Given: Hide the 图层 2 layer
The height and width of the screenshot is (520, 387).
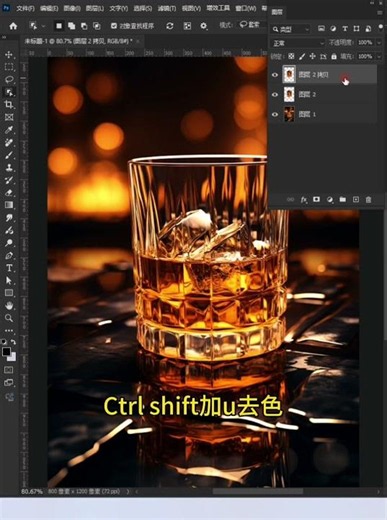Looking at the screenshot, I should pos(275,95).
